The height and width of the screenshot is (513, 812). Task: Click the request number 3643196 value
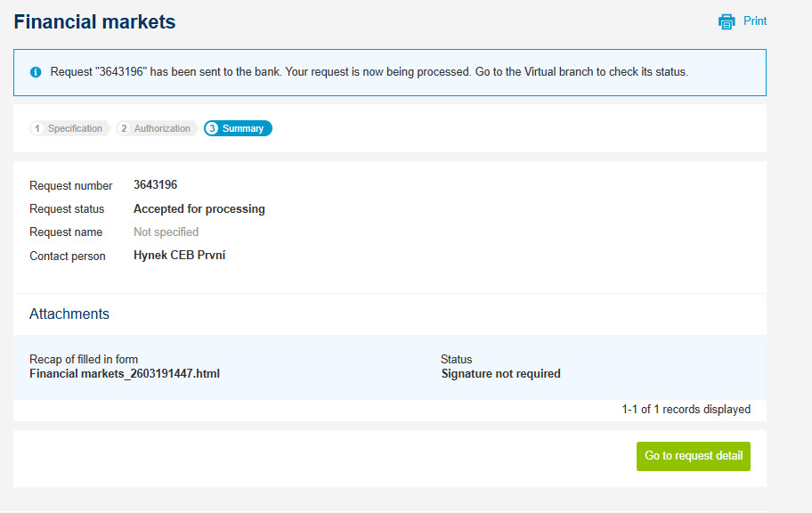(155, 185)
